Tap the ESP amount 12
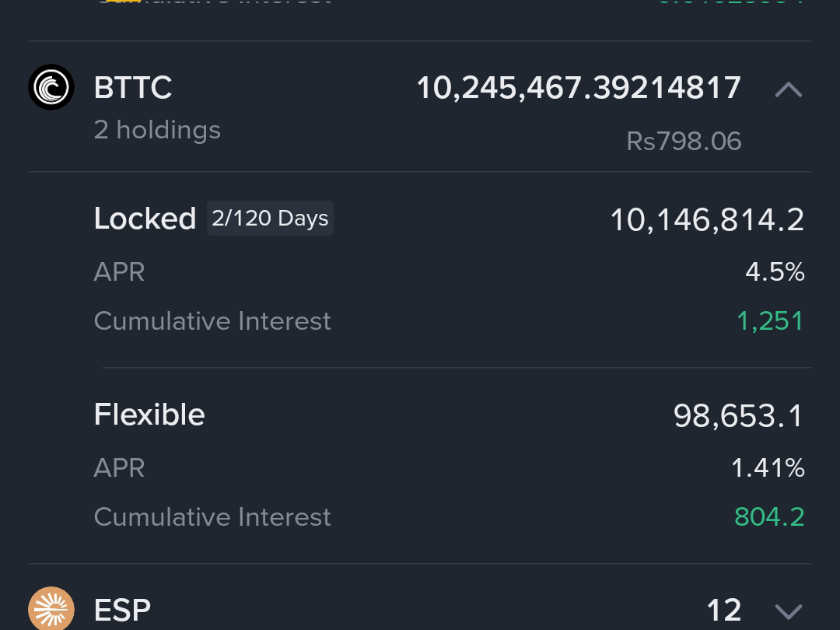Viewport: 840px width, 630px height. point(724,611)
